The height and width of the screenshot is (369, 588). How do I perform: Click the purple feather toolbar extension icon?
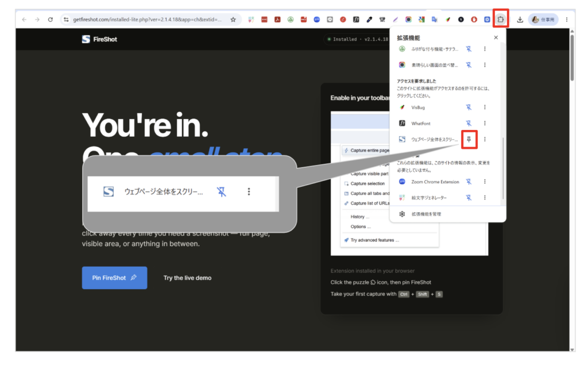tap(396, 20)
